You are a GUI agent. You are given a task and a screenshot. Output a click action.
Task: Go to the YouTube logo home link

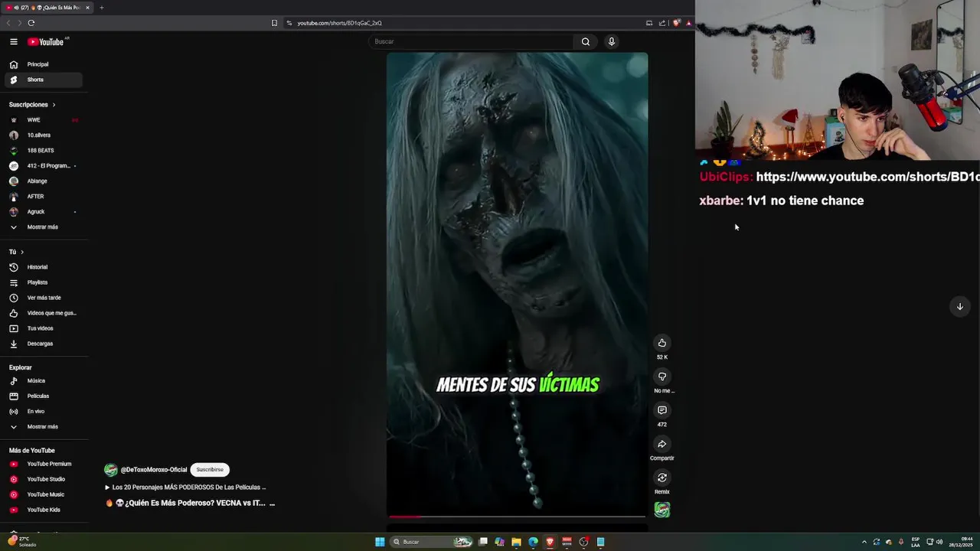click(46, 42)
